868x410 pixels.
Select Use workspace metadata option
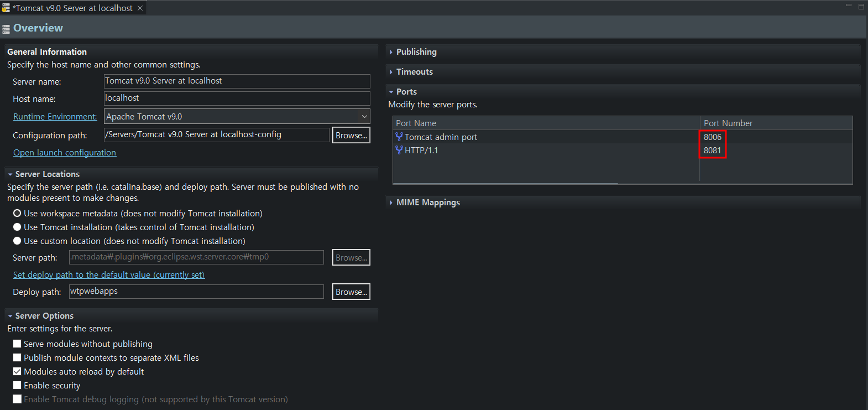[x=17, y=213]
